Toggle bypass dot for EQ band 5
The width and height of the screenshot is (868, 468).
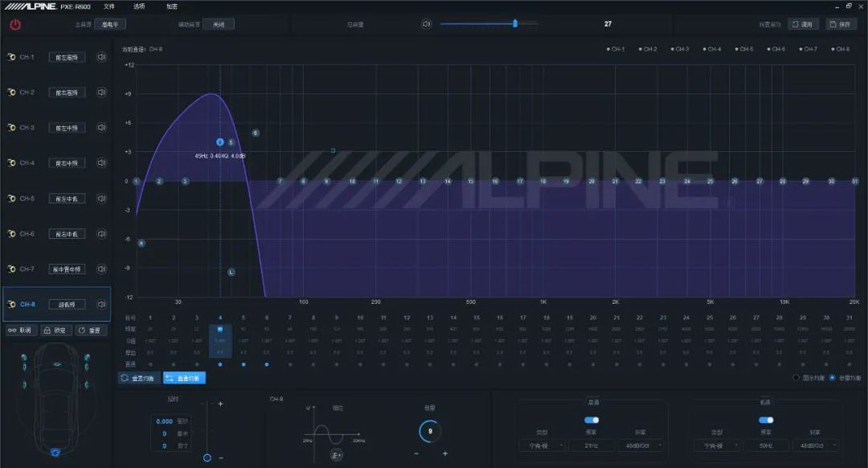[244, 364]
